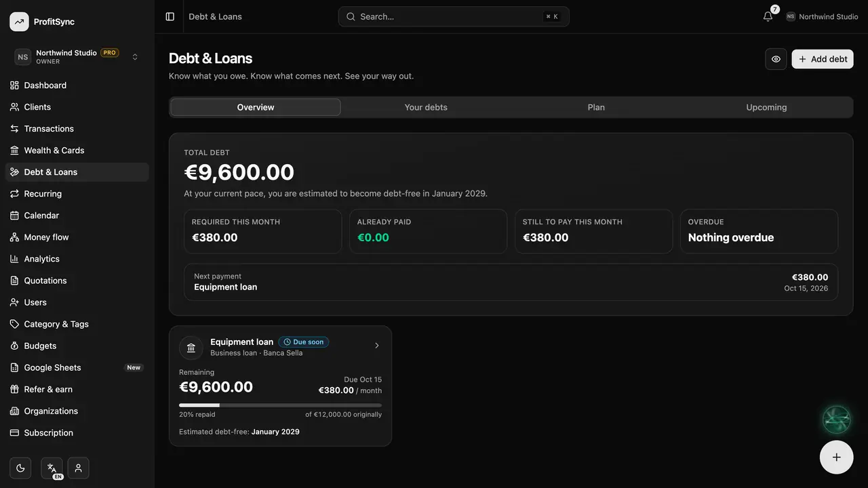Go to the Subscription page
This screenshot has height=488, width=868.
click(77, 432)
